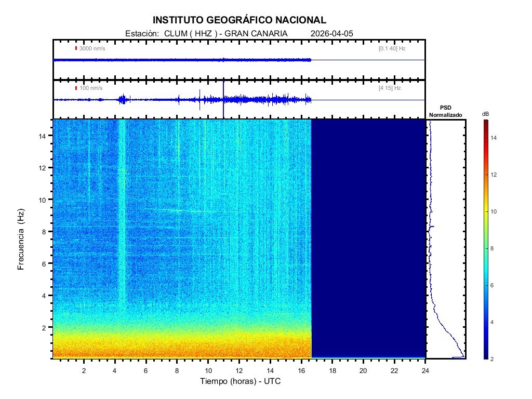
Task: Click the date 2026-04-05
Action: pyautogui.click(x=331, y=33)
